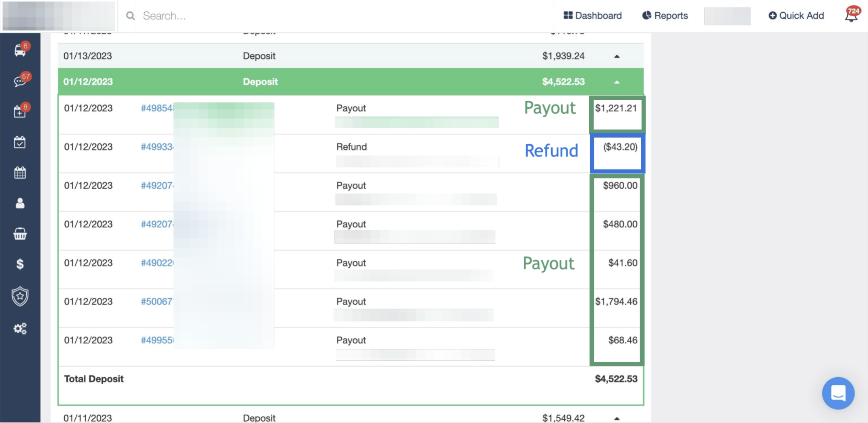The image size is (868, 423).
Task: Collapse the 01/12/2023 deposit row arrow
Action: tap(617, 82)
